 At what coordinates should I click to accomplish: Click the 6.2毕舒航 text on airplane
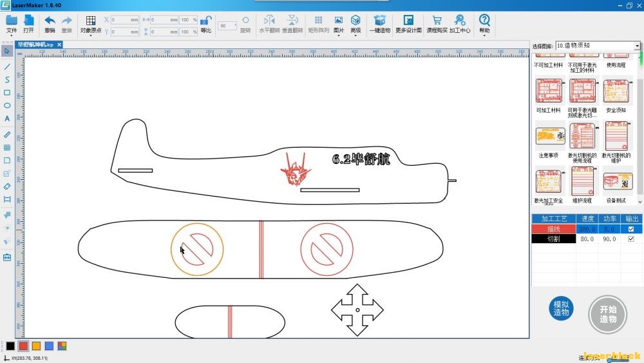[361, 159]
